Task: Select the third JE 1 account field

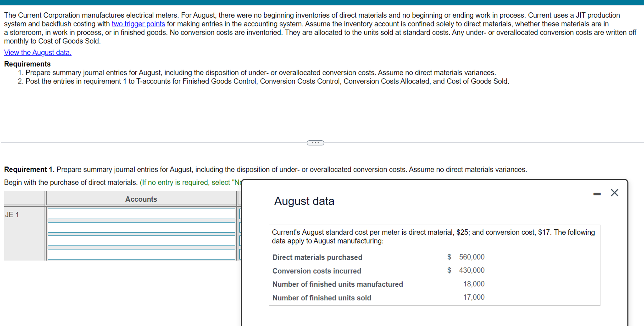Action: pos(141,241)
